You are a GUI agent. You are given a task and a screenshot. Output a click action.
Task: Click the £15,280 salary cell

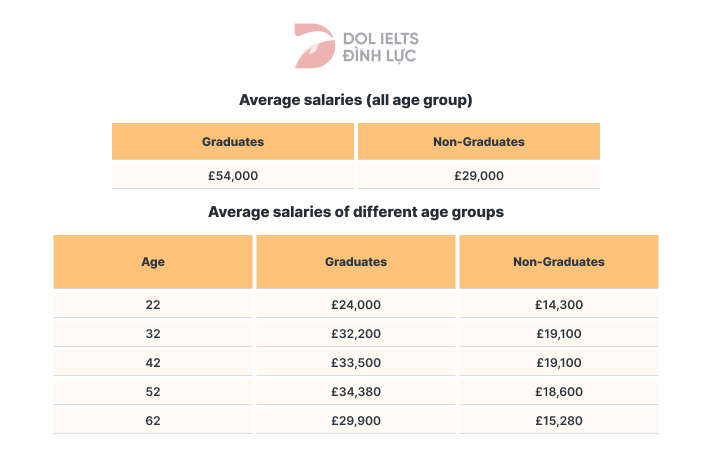(559, 420)
